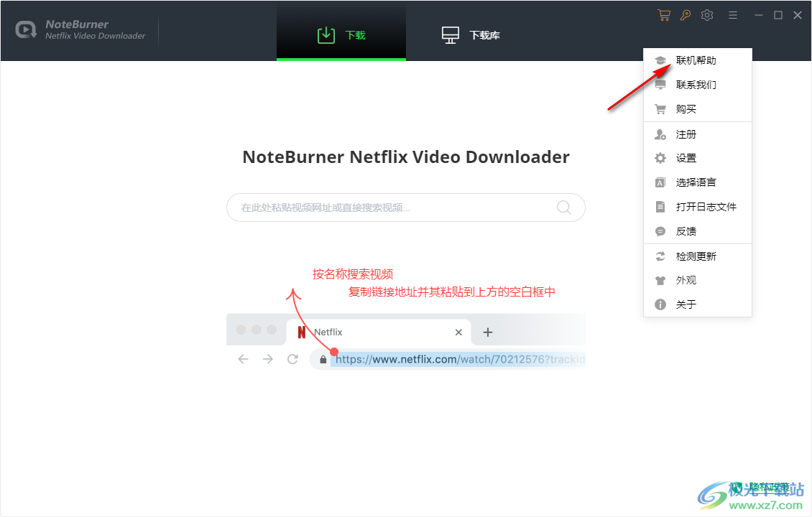812x517 pixels.
Task: Select 打开日志文件 menu entry
Action: click(x=698, y=207)
